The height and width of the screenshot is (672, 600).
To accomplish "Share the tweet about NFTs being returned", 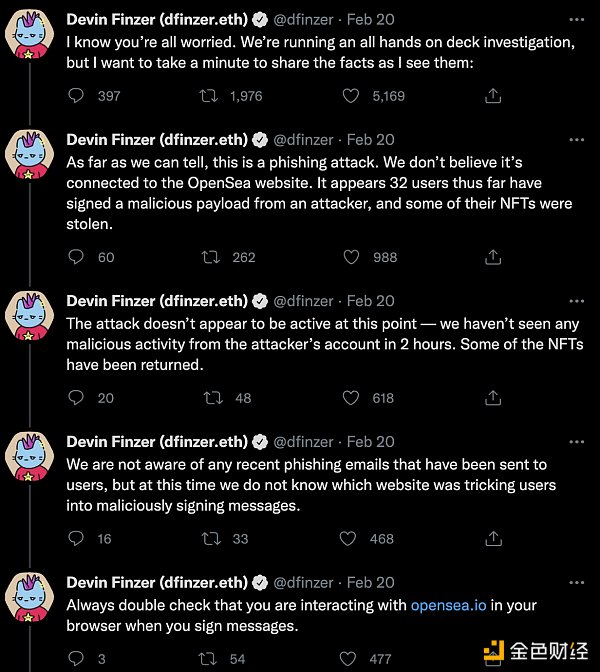I will click(492, 398).
